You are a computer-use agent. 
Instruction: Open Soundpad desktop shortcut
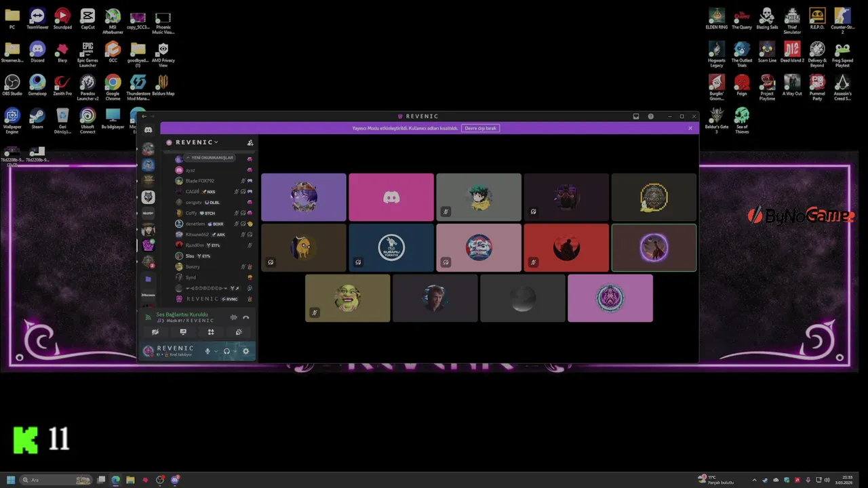[x=62, y=19]
